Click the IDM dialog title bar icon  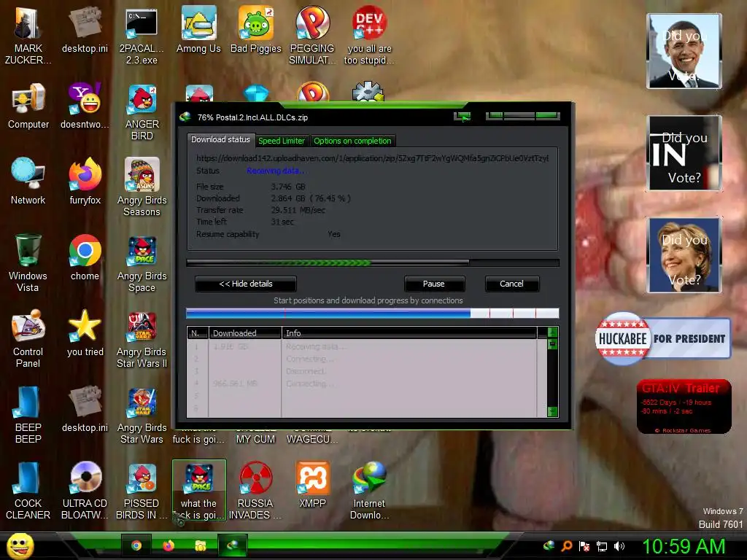pyautogui.click(x=185, y=117)
